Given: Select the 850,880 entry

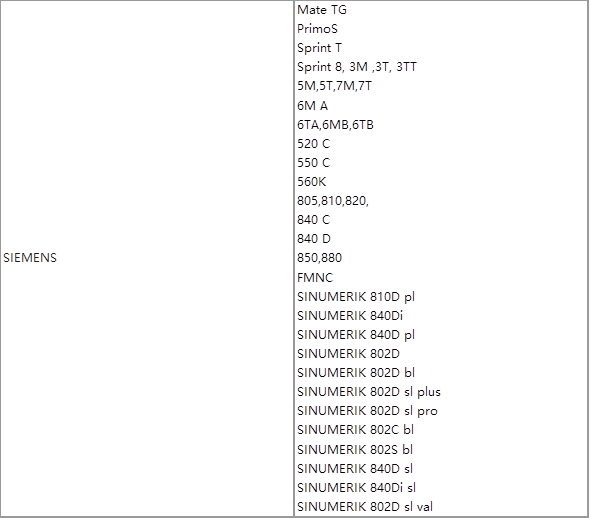Looking at the screenshot, I should [x=319, y=258].
